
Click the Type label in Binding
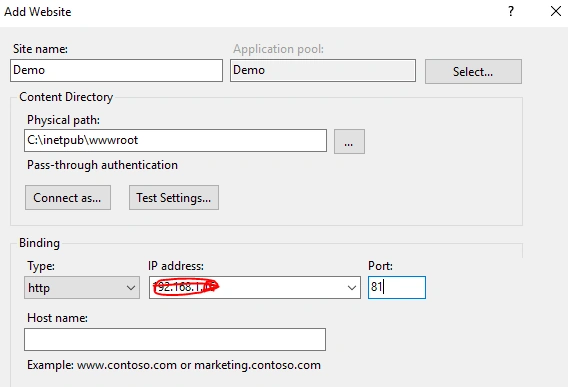pyautogui.click(x=41, y=266)
